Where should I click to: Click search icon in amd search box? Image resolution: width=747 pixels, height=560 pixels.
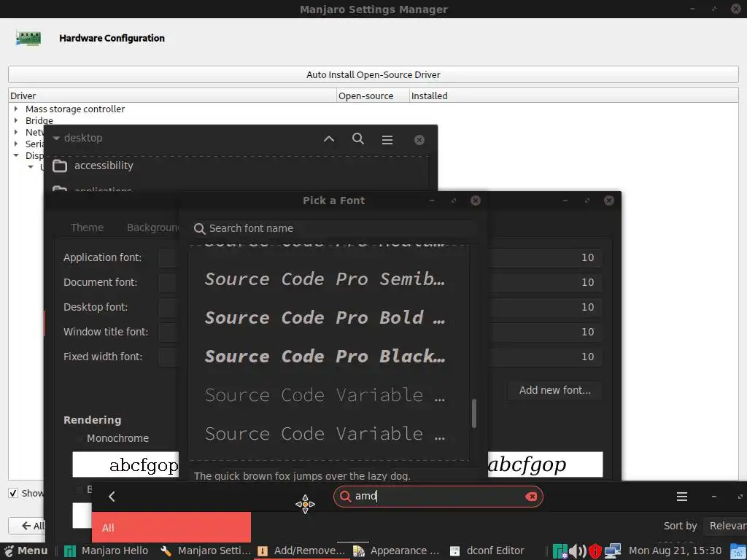345,496
